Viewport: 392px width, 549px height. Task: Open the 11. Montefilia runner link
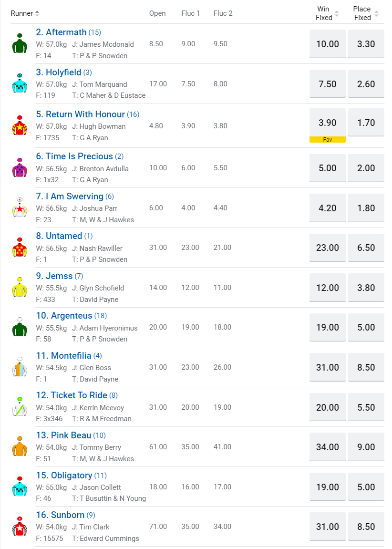pos(63,356)
